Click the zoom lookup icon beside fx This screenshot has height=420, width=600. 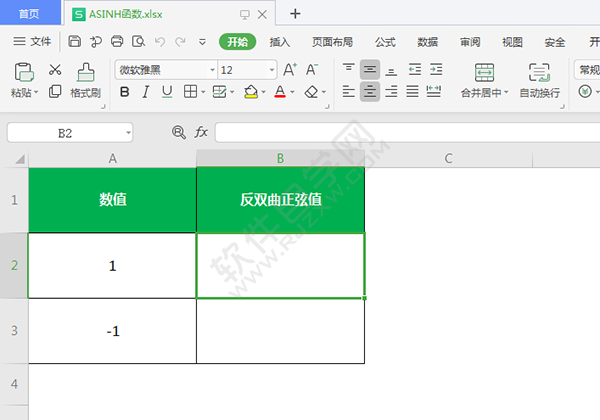[178, 132]
